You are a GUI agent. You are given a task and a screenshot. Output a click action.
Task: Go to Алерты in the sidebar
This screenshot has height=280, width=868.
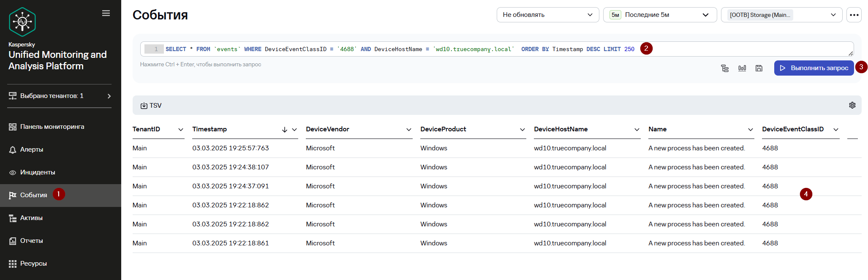[60, 150]
